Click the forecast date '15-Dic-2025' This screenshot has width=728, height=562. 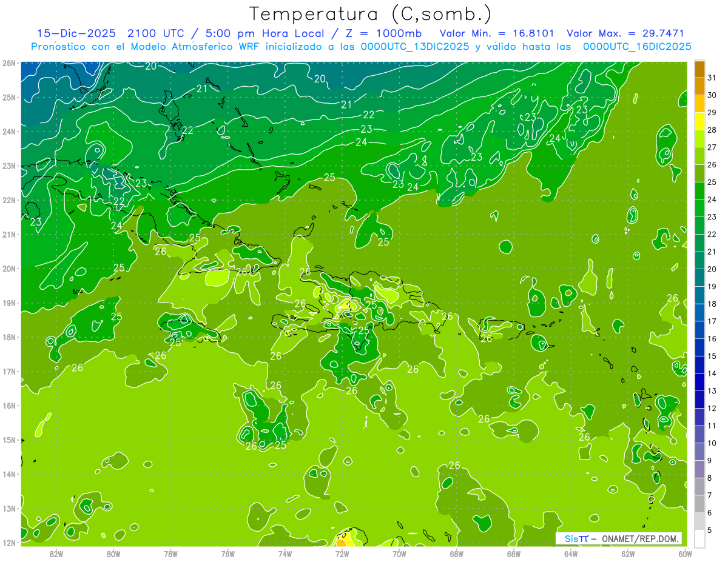pyautogui.click(x=76, y=33)
